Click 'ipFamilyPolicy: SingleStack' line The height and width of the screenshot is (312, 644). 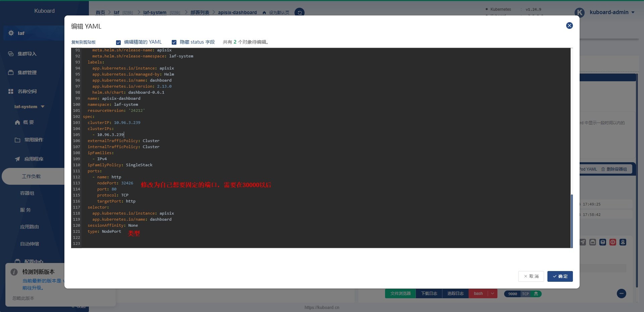[x=120, y=165]
